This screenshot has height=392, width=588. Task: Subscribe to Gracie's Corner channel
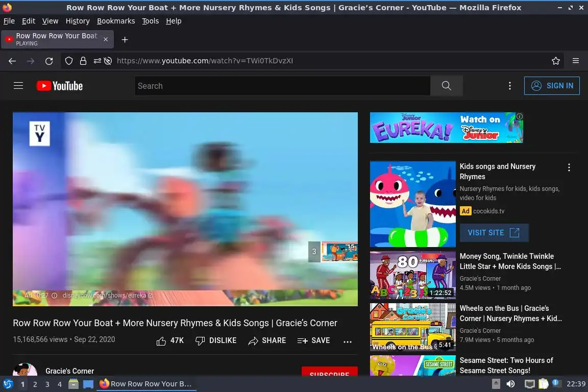pos(330,372)
